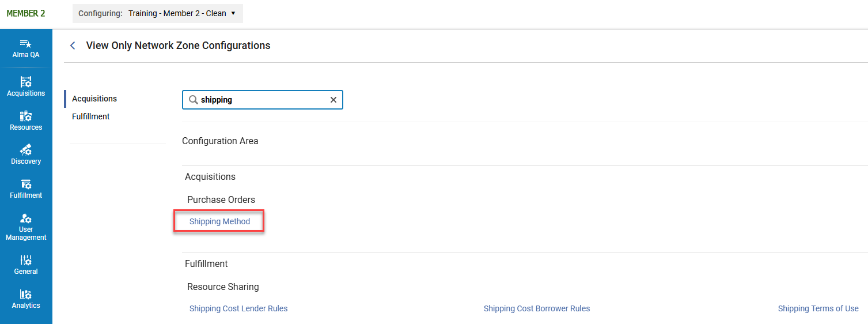Click the back arrow chevron

(73, 46)
